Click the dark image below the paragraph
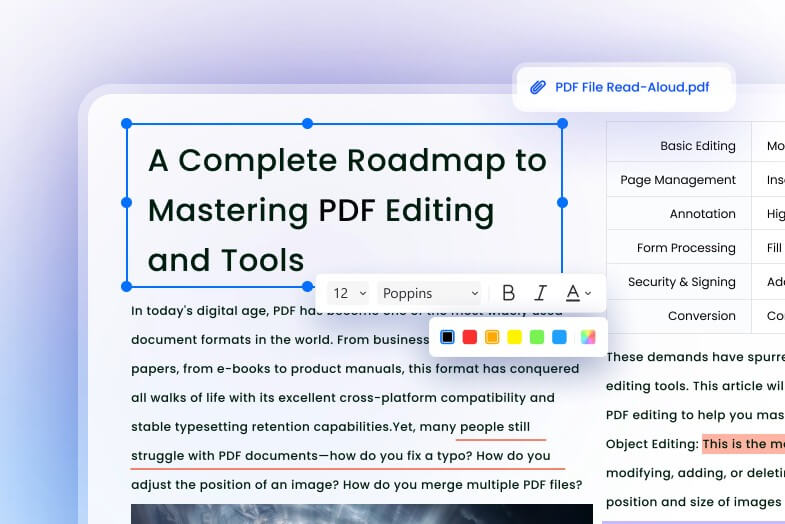The image size is (785, 524). coord(361,514)
